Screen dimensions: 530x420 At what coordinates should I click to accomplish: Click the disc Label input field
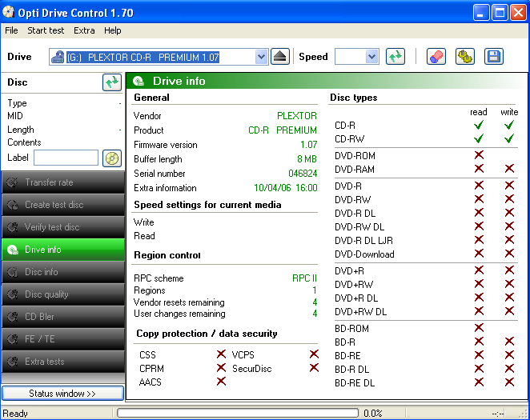[x=66, y=158]
